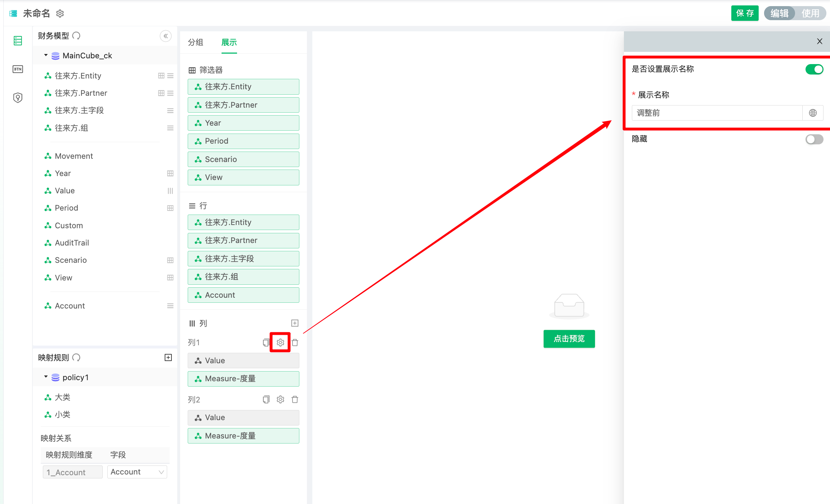Collapse left panel with double-chevron icon
The image size is (830, 504).
click(x=165, y=36)
